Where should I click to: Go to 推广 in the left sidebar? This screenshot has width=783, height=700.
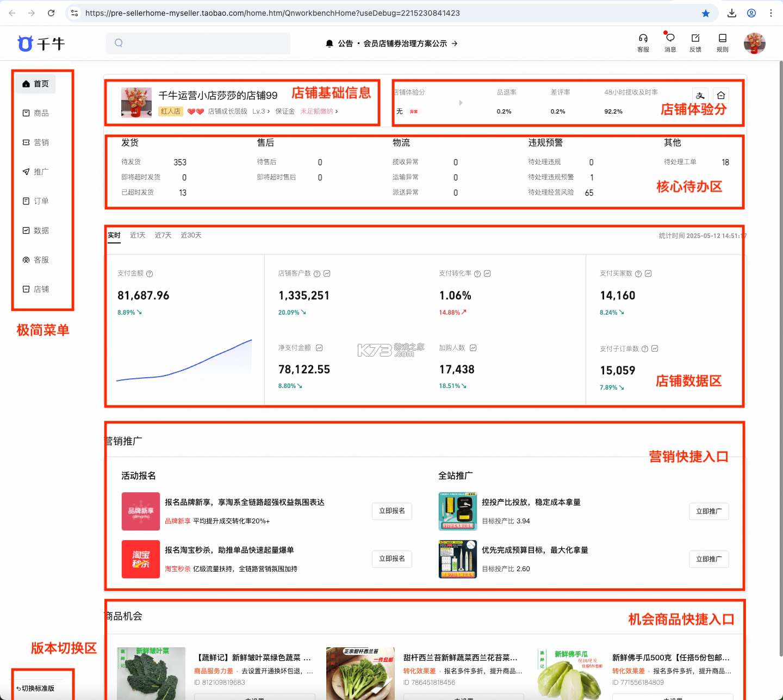(36, 172)
